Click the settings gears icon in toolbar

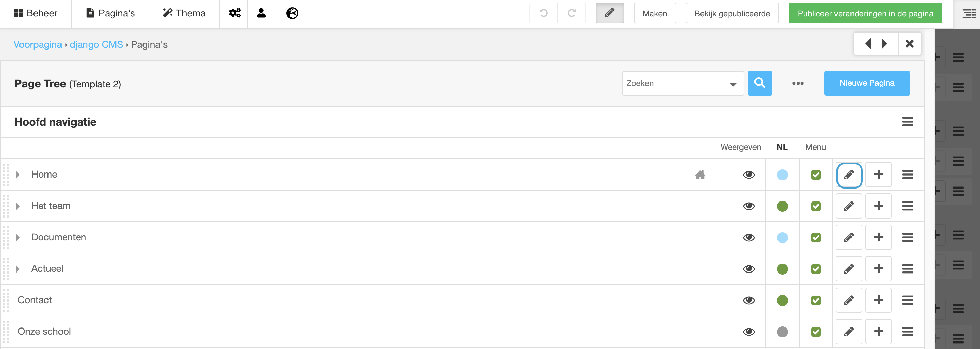point(234,13)
